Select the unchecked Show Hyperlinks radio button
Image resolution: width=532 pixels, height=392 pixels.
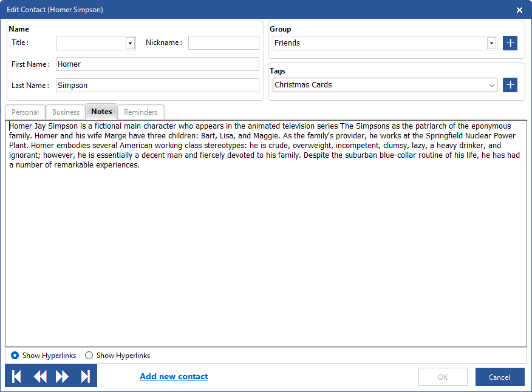pos(89,356)
